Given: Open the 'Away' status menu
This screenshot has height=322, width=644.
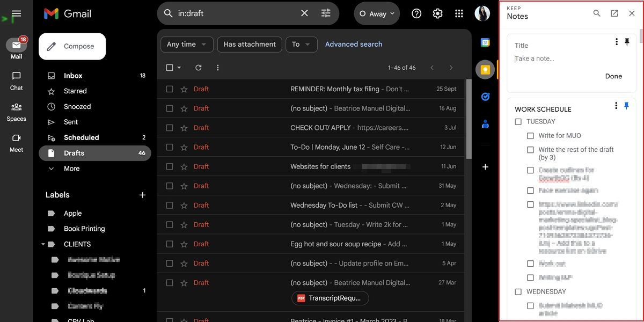Looking at the screenshot, I should click(x=377, y=13).
